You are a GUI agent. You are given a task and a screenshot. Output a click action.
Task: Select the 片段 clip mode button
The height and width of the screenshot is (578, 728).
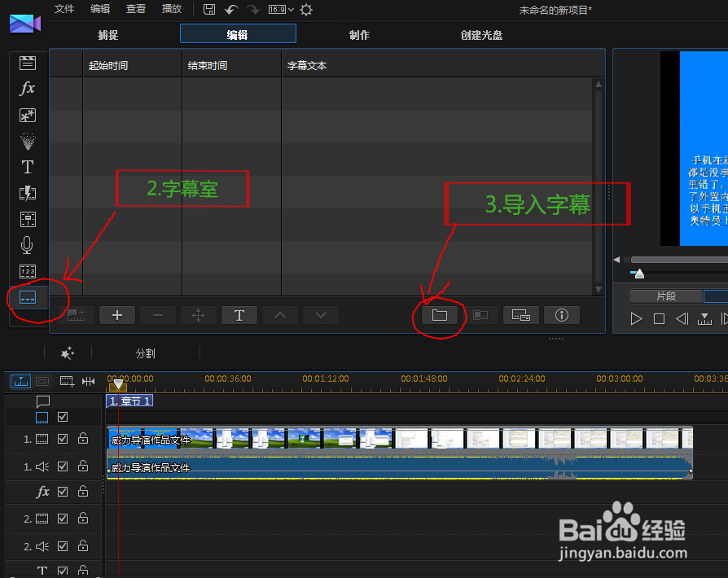666,296
